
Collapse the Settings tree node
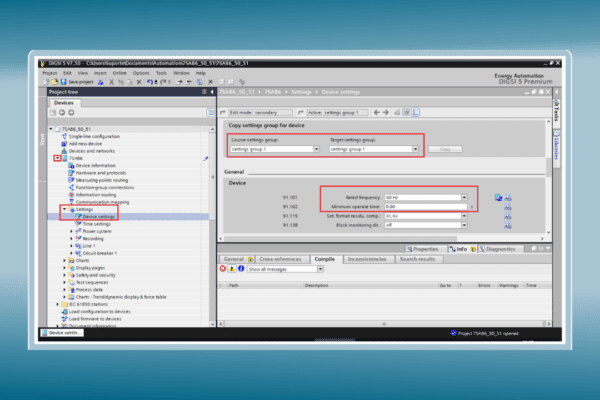point(64,209)
